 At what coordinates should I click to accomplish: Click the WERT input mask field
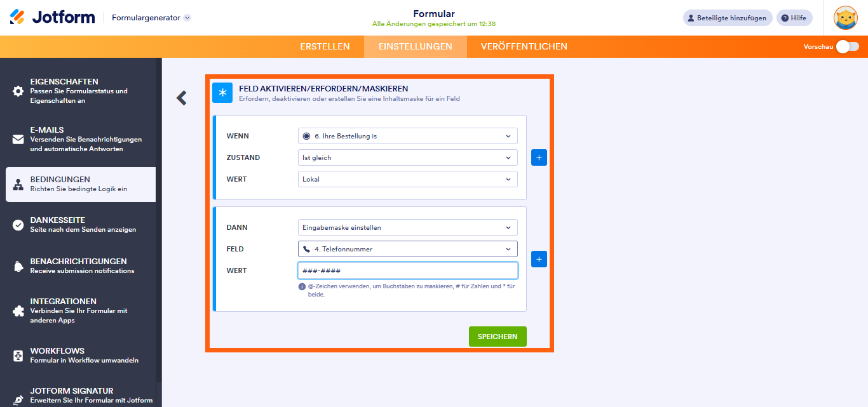click(407, 270)
